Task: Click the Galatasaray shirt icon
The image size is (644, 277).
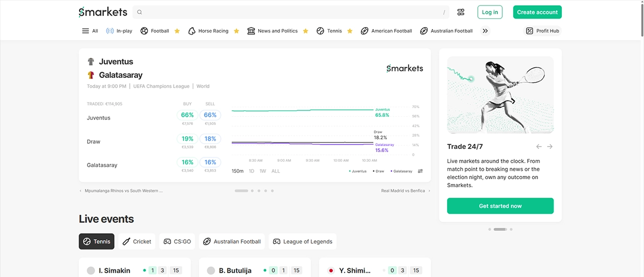Action: [x=91, y=75]
